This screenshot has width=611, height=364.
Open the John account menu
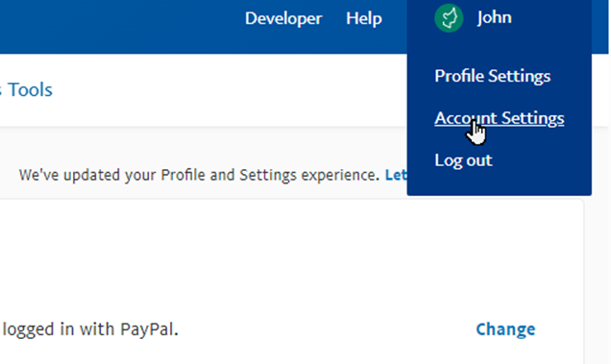494,18
